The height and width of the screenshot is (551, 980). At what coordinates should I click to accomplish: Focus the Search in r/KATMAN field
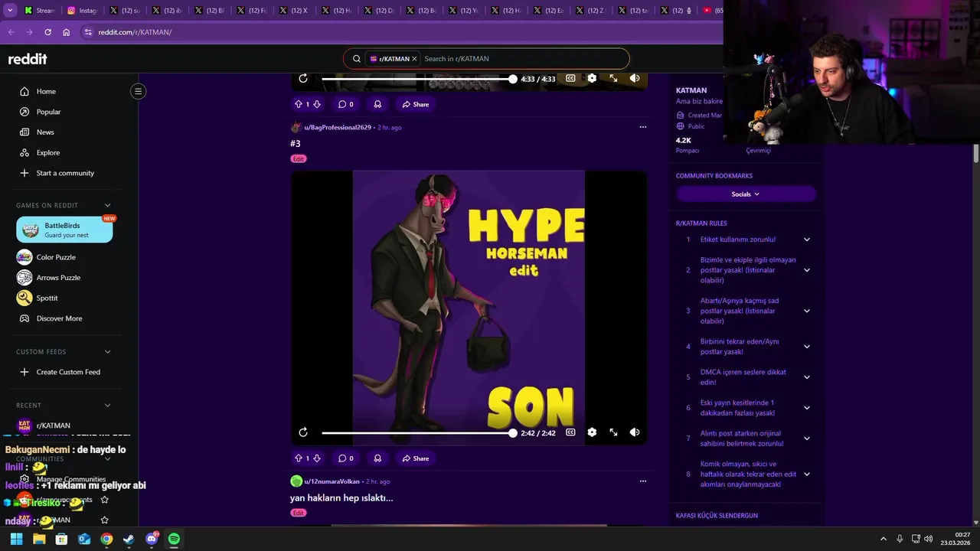pos(524,59)
